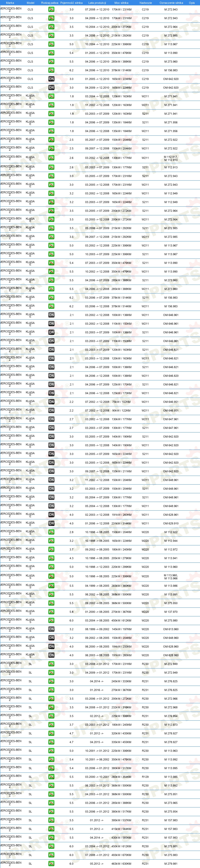
Task: Select engine code M 113.991
Action: coord(171,594)
